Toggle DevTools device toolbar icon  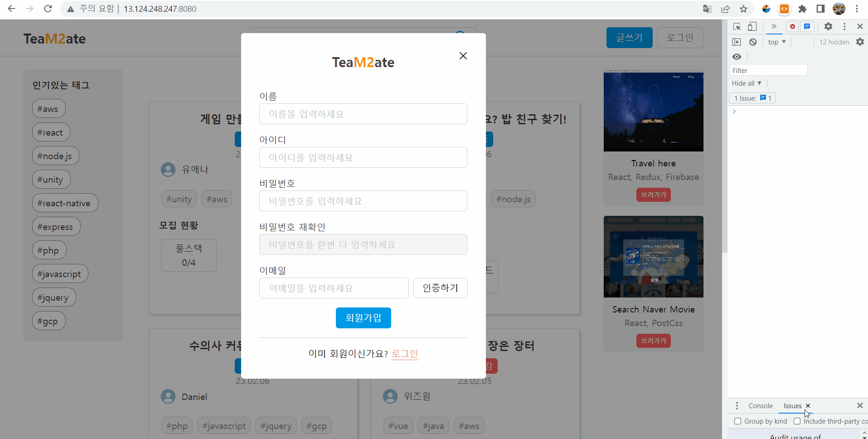tap(752, 26)
